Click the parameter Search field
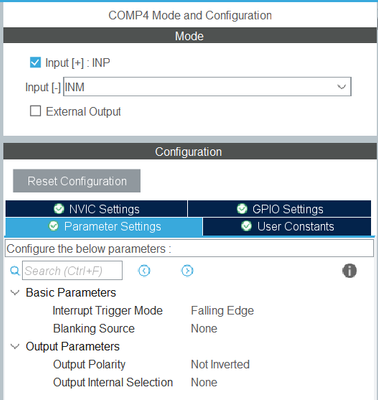This screenshot has height=400, width=378. [x=72, y=271]
